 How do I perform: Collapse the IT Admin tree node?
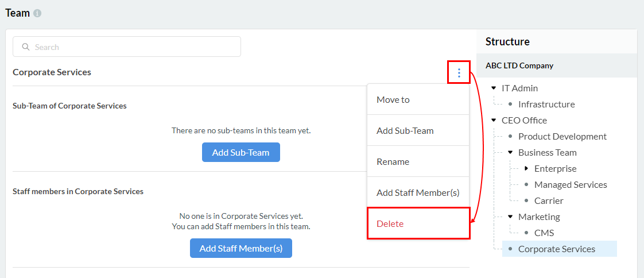[x=494, y=88]
